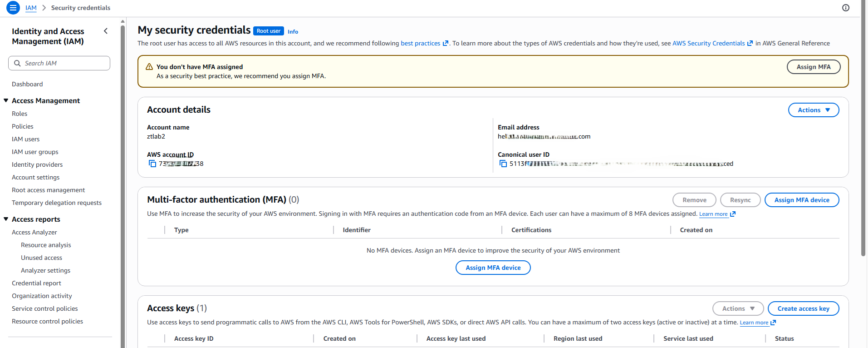Select Resource analysis under Access Analyzer
Screen dimensions: 868x348
pos(46,245)
